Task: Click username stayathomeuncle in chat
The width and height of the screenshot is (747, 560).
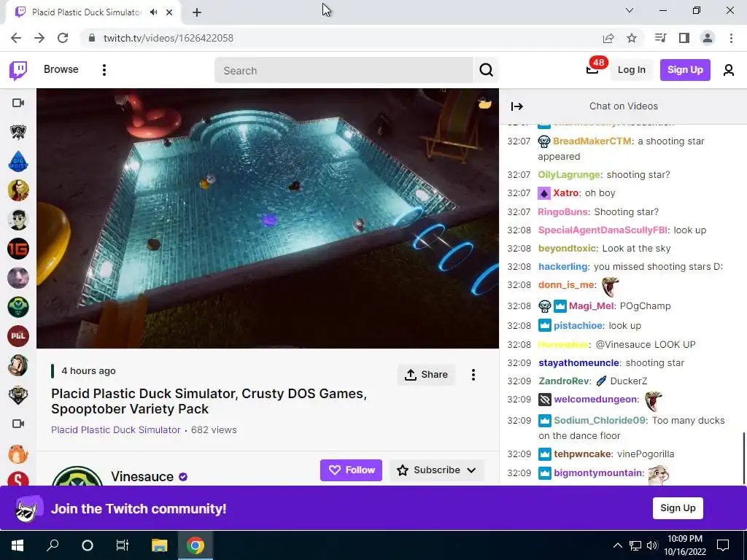Action: click(x=578, y=363)
